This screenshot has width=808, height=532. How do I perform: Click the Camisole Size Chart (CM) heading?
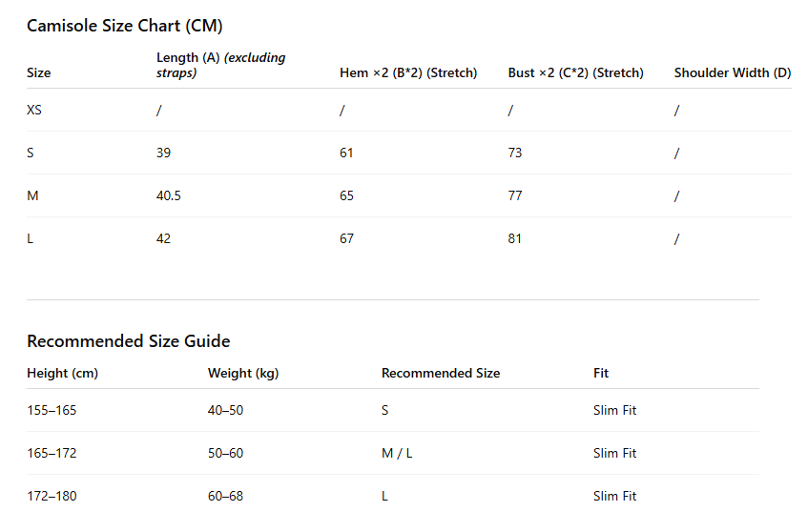pos(125,26)
